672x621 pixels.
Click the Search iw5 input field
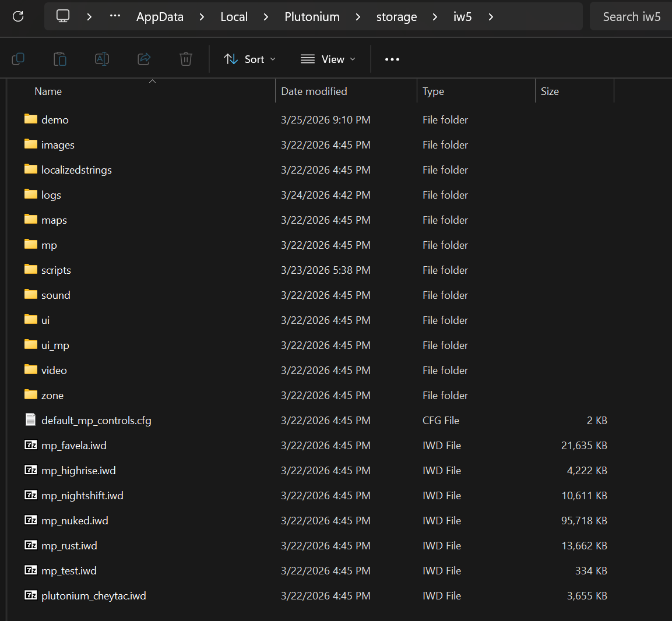(631, 16)
